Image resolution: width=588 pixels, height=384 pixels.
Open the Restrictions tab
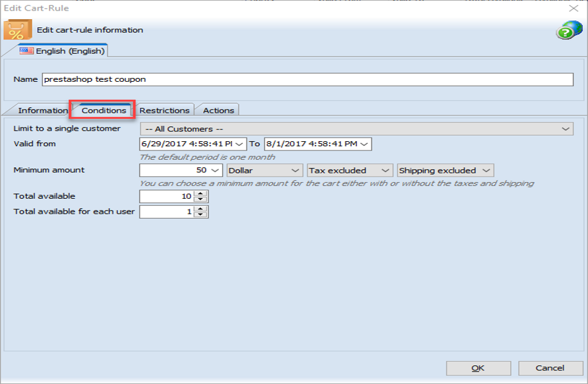[164, 110]
